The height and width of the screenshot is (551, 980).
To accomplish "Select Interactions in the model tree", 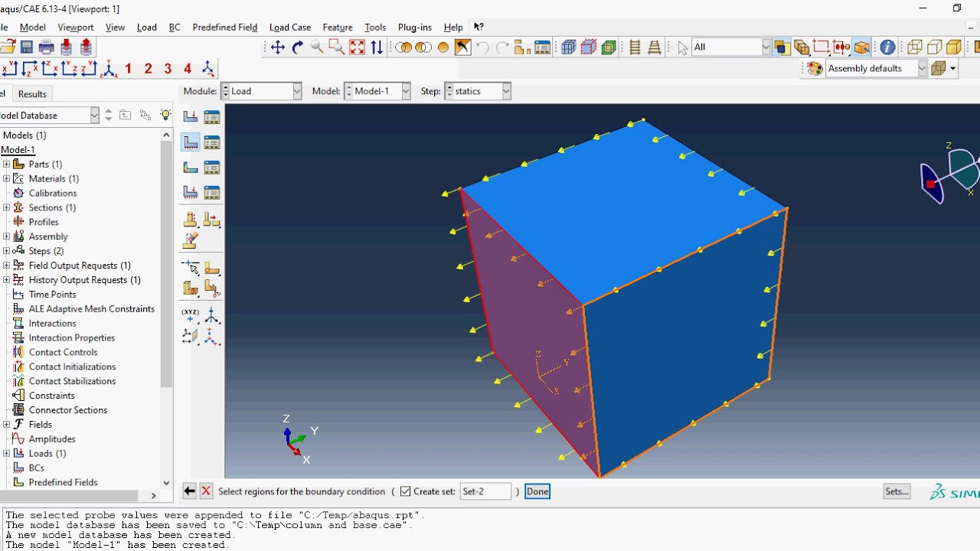I will coord(52,323).
